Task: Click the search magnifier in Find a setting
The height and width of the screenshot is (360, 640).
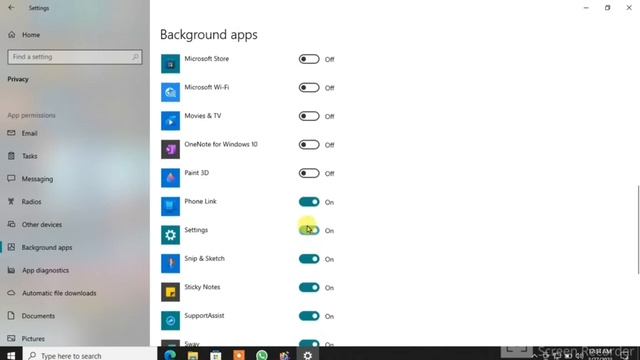Action: (x=135, y=57)
